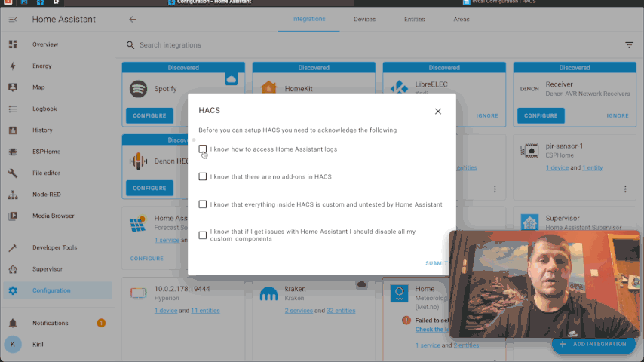Collapse the sidebar with the hamburger icon
Viewport: 644px width, 362px height.
[x=13, y=20]
